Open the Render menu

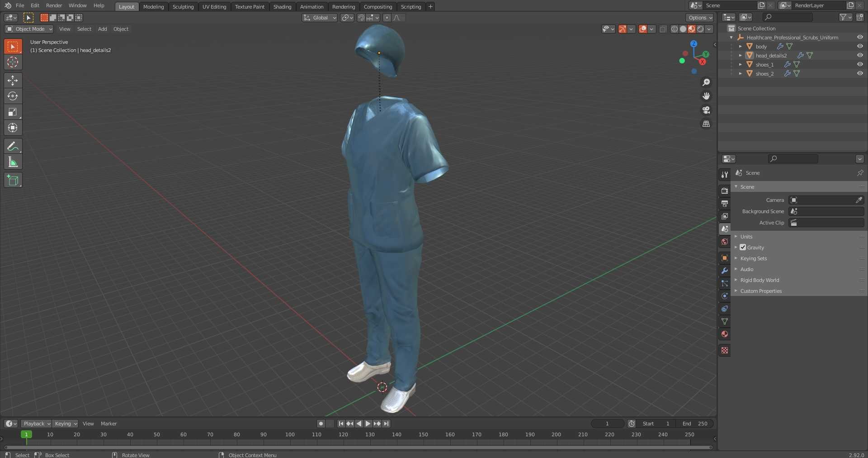pos(54,5)
